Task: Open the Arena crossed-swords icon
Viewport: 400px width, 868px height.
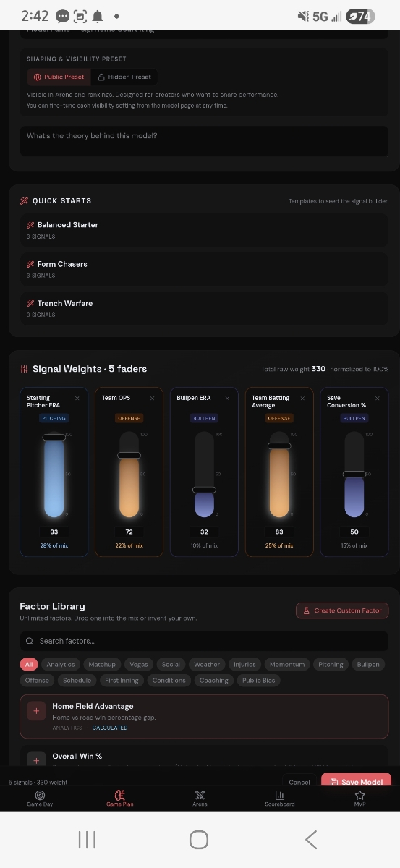Action: (x=200, y=794)
